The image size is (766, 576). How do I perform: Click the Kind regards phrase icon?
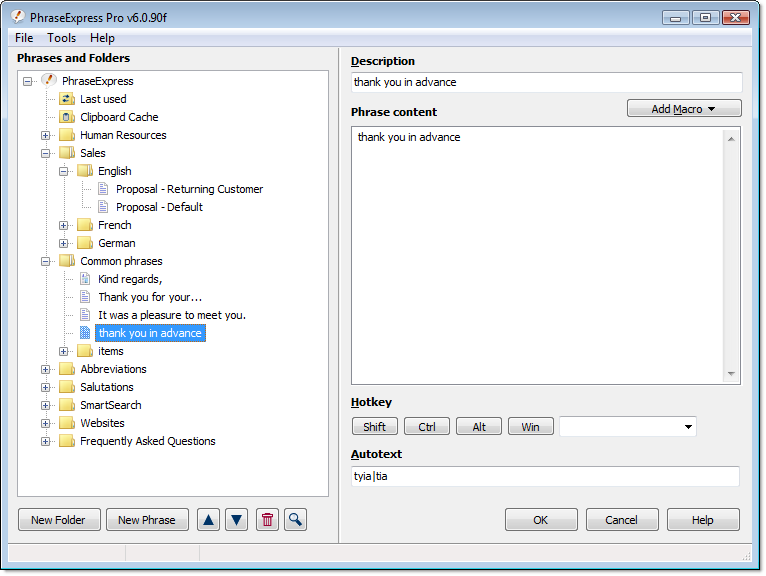pos(85,278)
